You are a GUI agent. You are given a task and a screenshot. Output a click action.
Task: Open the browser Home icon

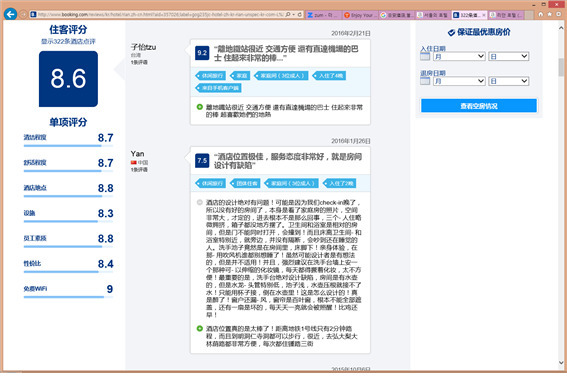(541, 14)
